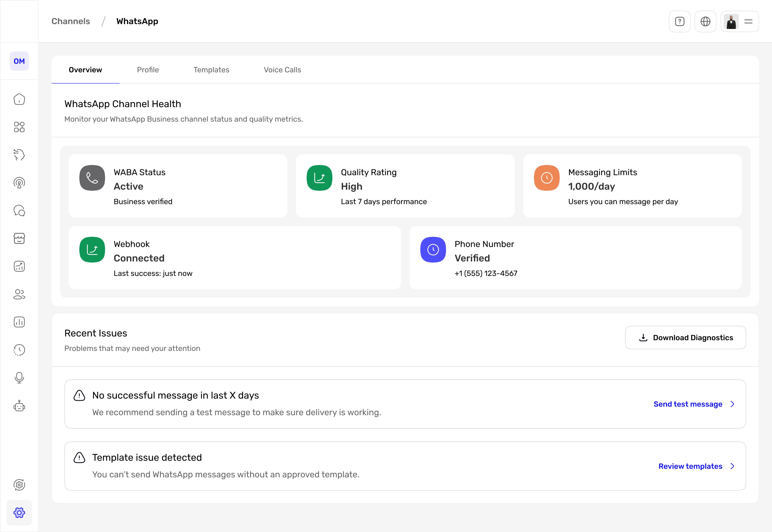The image size is (772, 532).
Task: Click warning icon for Template issue detected
Action: tap(79, 458)
